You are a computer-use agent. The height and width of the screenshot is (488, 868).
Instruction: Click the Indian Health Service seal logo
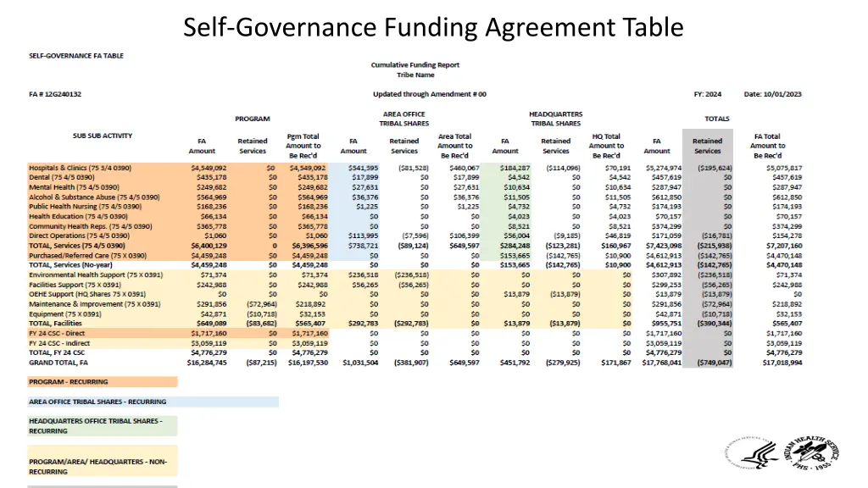click(x=811, y=452)
